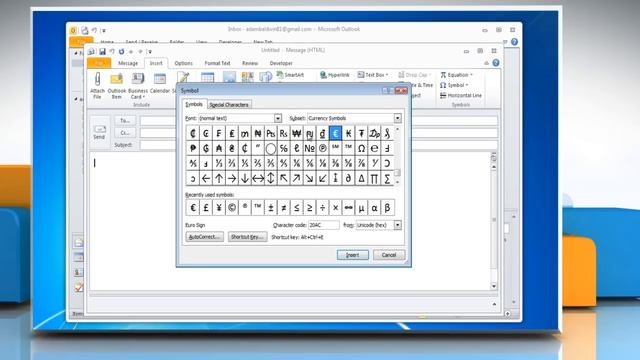
Task: Select the left arrow symbol
Action: 206,178
